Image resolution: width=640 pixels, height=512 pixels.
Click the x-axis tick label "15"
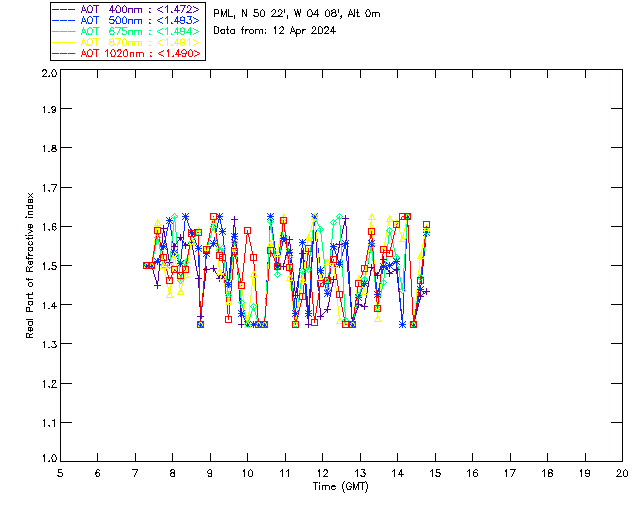(x=435, y=473)
